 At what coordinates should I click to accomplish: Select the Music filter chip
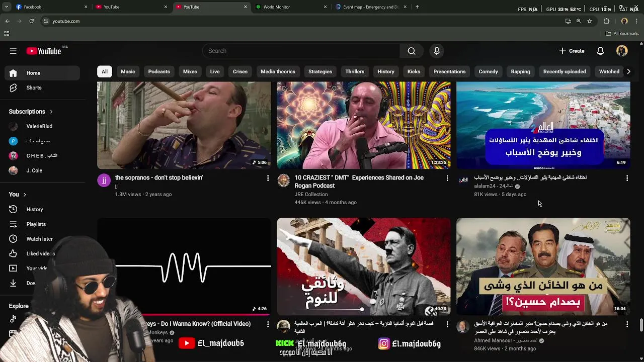[128, 71]
